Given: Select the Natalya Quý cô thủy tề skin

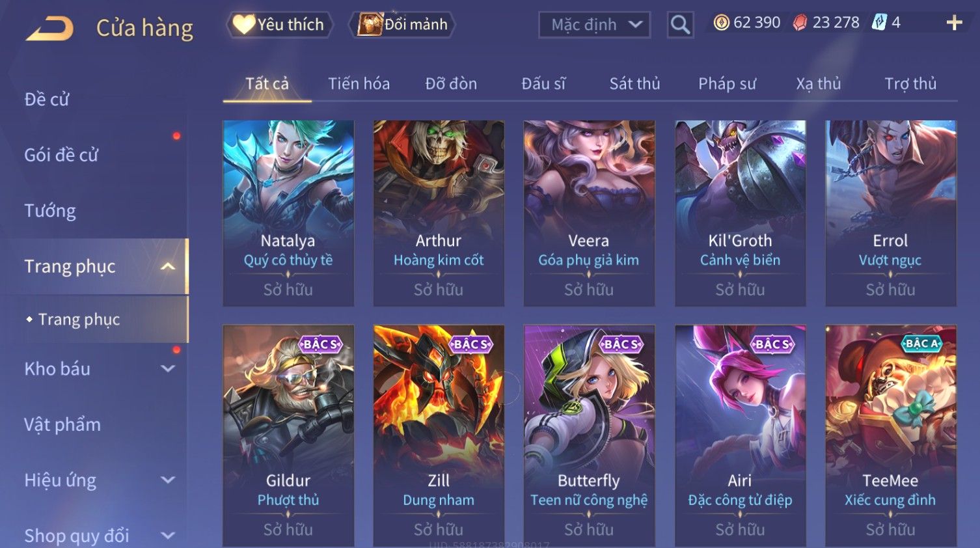Looking at the screenshot, I should pyautogui.click(x=288, y=213).
